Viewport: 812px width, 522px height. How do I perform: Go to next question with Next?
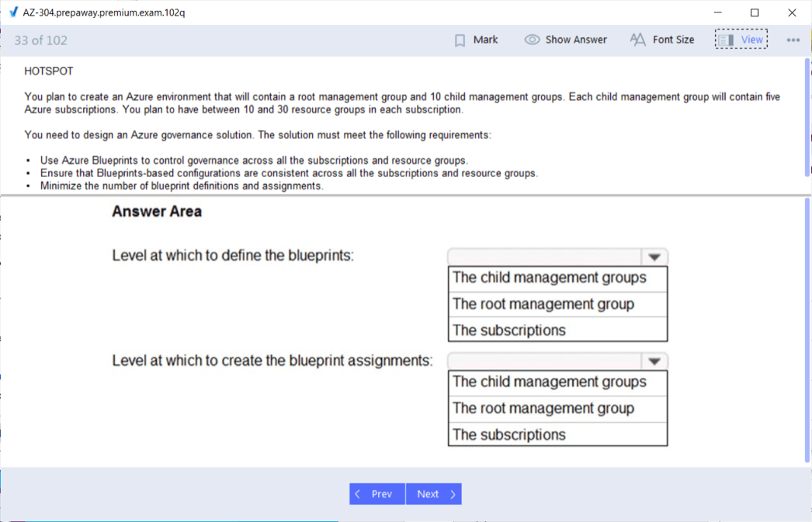click(x=433, y=494)
